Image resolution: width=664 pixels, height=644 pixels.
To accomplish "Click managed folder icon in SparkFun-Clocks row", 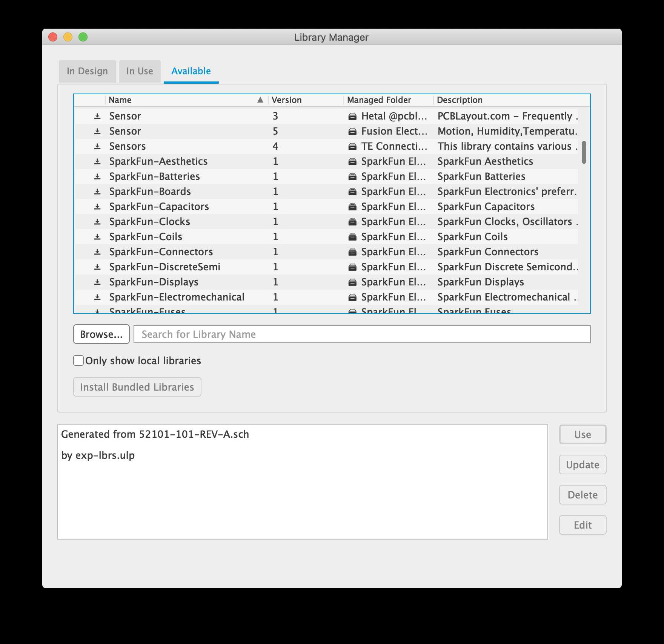I will 352,222.
